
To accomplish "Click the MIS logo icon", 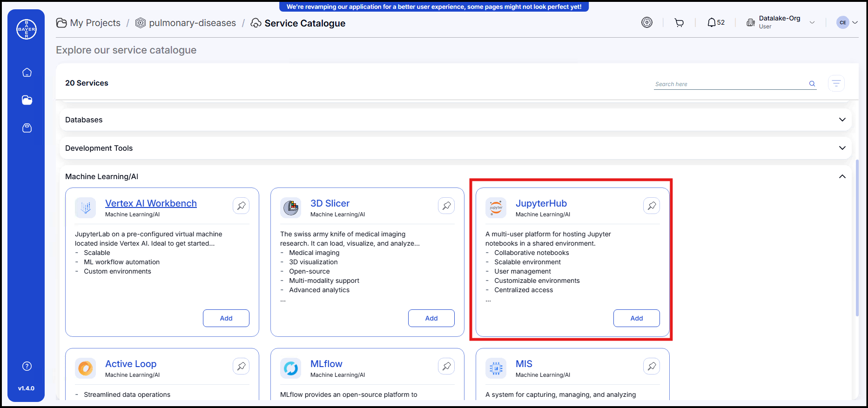I will [x=496, y=368].
